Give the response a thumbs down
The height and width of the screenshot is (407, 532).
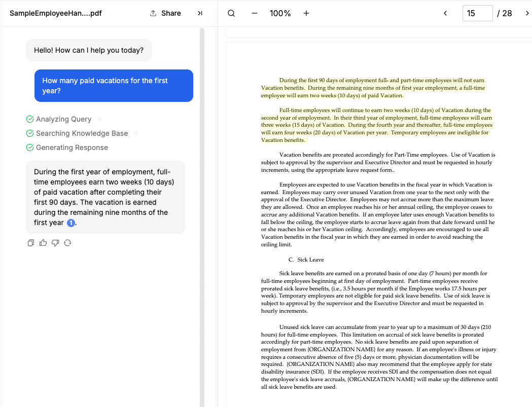click(55, 243)
